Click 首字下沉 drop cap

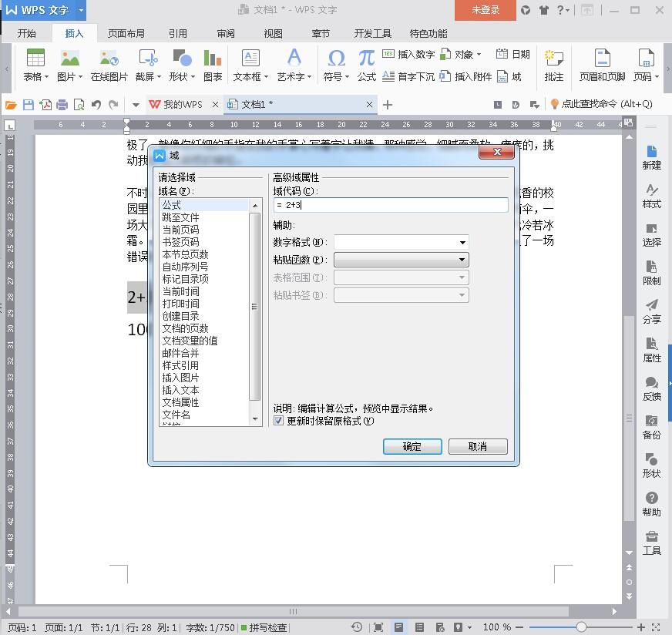[x=408, y=77]
